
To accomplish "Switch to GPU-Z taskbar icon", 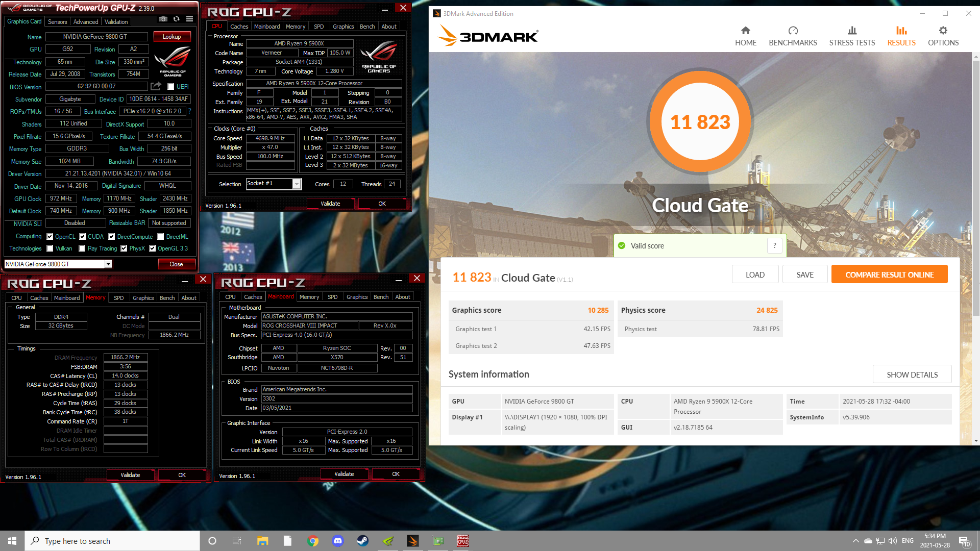I will 438,541.
